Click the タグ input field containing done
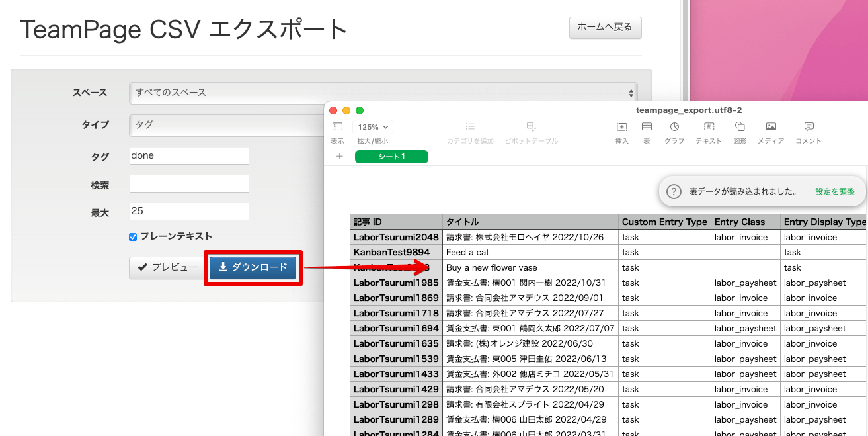The height and width of the screenshot is (436, 868). click(189, 156)
